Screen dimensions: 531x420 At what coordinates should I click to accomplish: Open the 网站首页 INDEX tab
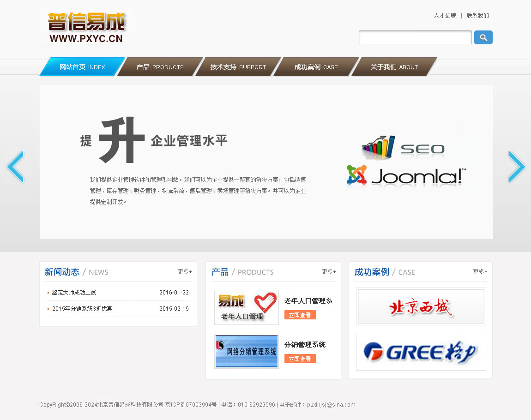[82, 67]
